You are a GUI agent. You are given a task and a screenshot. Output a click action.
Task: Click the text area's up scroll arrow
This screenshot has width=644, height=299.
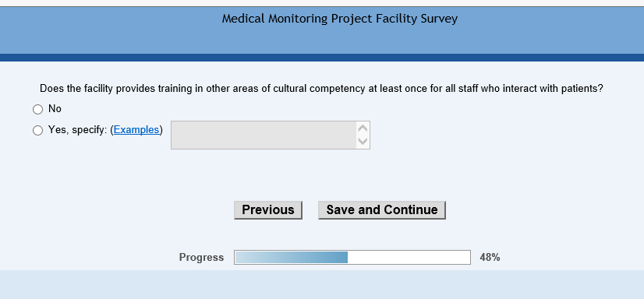click(363, 128)
